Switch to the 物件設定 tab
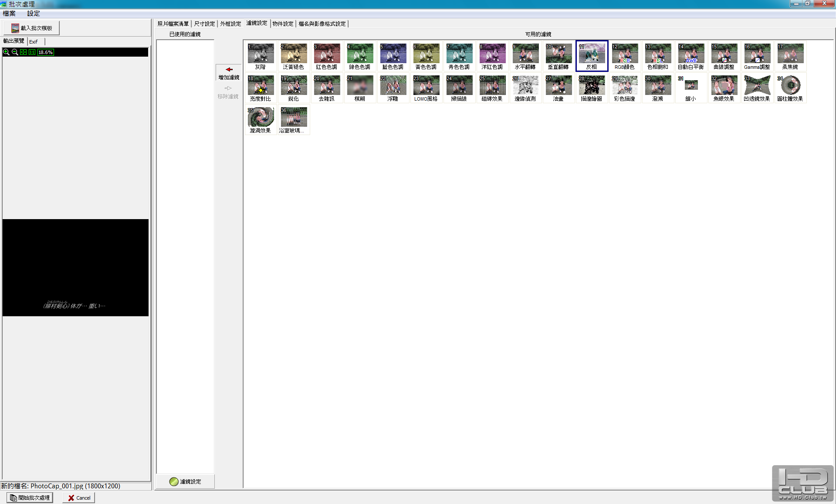836x504 pixels. (x=283, y=24)
